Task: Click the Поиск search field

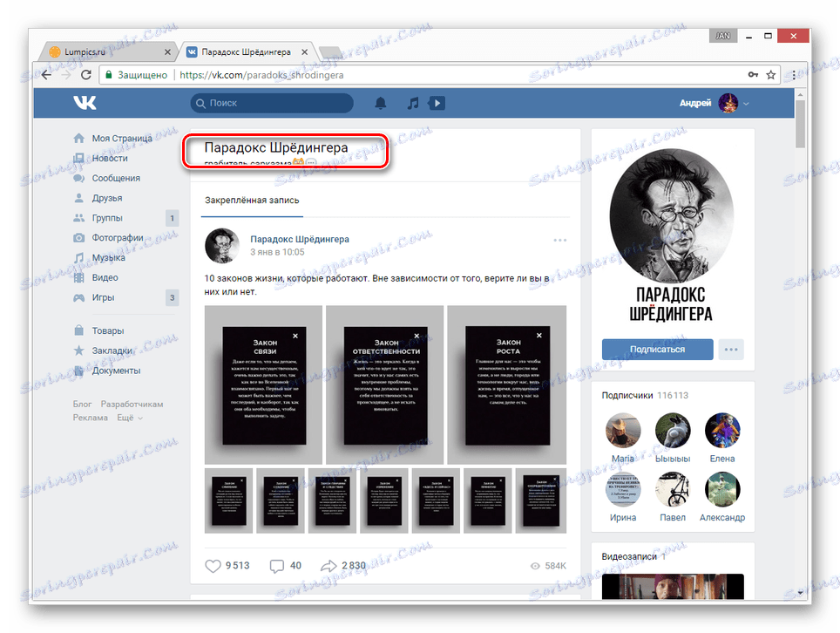Action: 272,103
